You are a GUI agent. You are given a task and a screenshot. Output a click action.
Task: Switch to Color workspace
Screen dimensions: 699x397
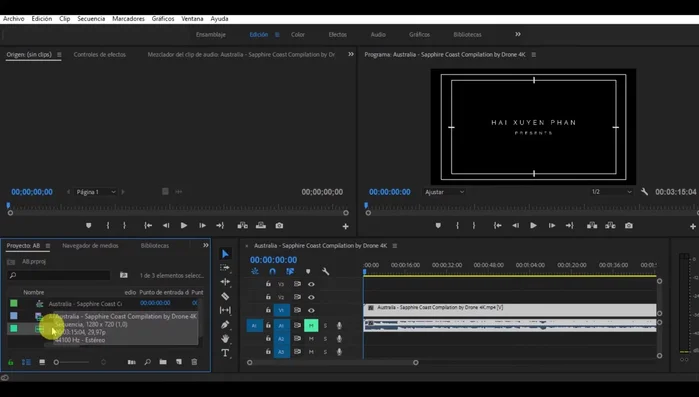(x=298, y=35)
